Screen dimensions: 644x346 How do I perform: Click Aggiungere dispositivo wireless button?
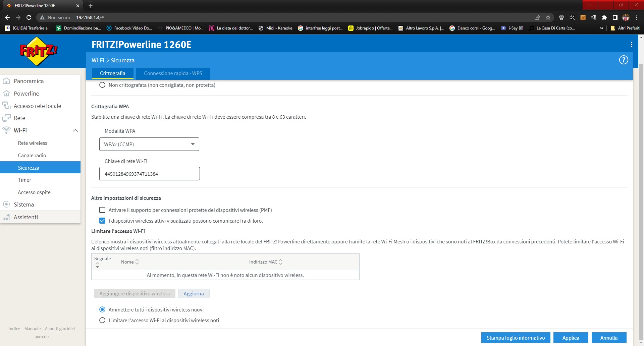[135, 293]
